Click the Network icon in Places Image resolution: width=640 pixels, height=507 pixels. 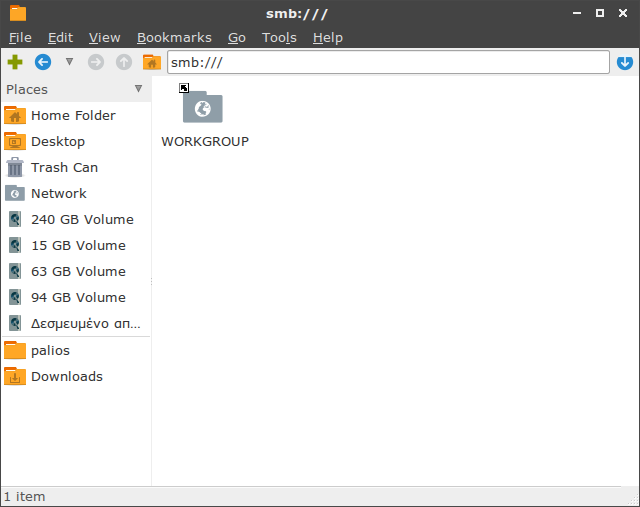pyautogui.click(x=15, y=193)
